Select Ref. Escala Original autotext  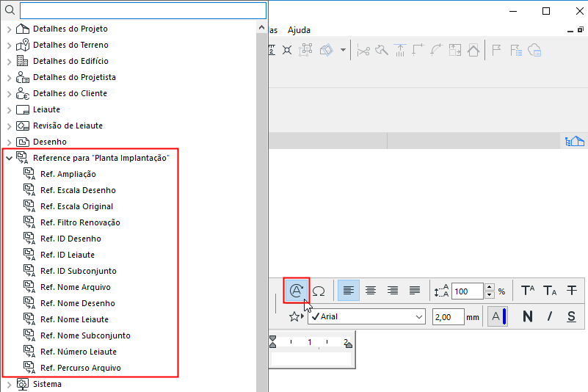[76, 206]
